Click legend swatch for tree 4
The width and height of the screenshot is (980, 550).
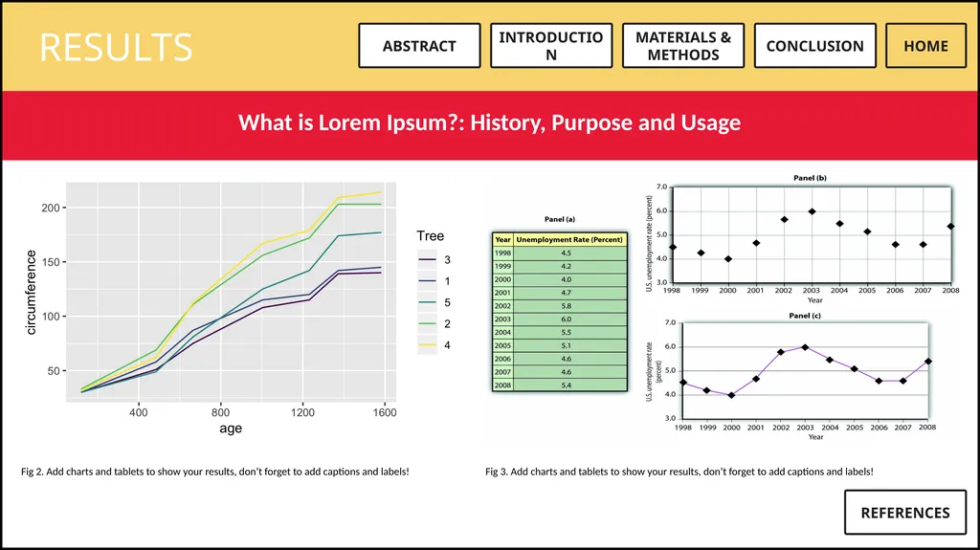click(427, 345)
